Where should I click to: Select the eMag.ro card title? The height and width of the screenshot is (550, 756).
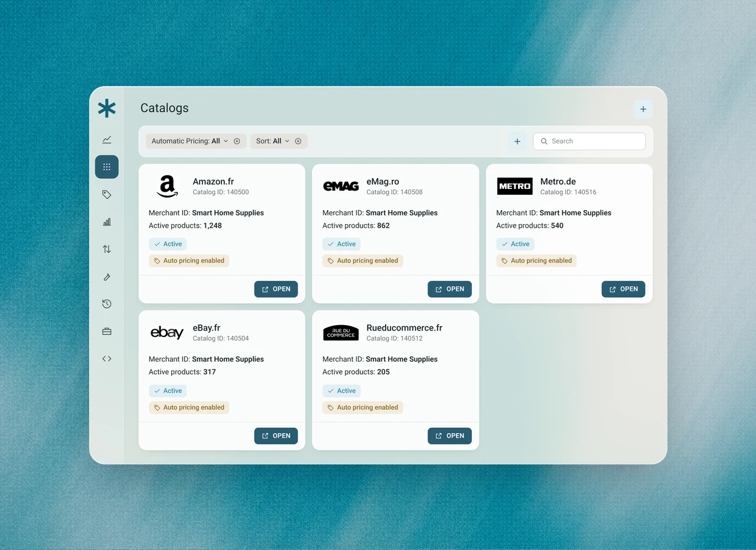pos(383,182)
